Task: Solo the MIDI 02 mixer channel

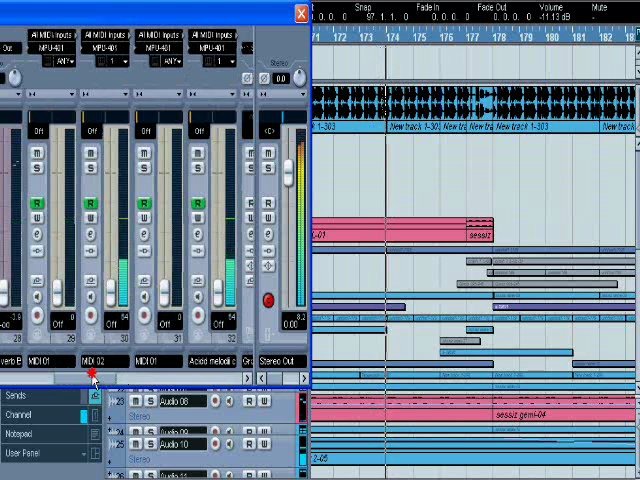Action: (91, 168)
